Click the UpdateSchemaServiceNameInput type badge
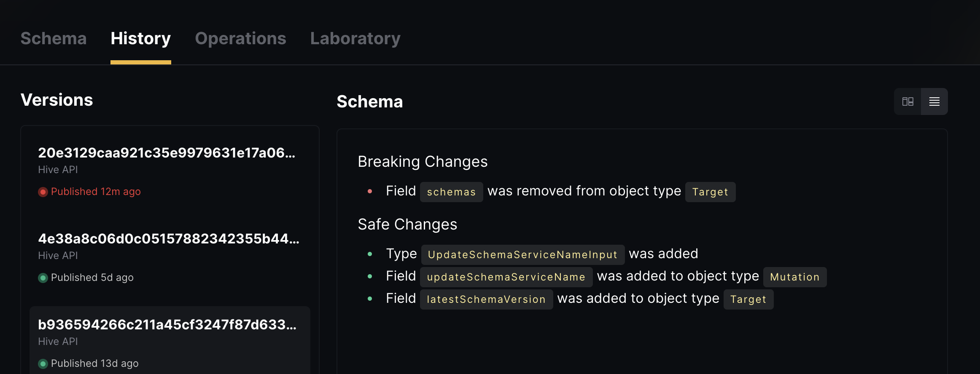The height and width of the screenshot is (374, 980). click(522, 254)
